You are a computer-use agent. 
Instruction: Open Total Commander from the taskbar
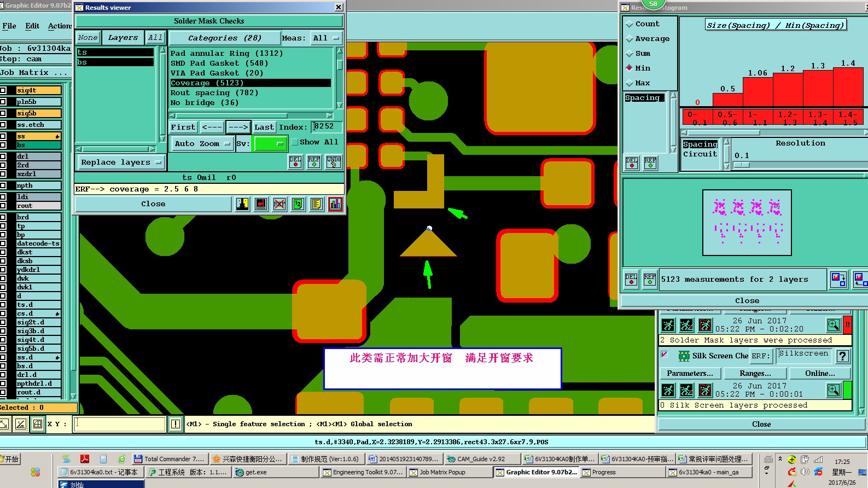[x=170, y=459]
